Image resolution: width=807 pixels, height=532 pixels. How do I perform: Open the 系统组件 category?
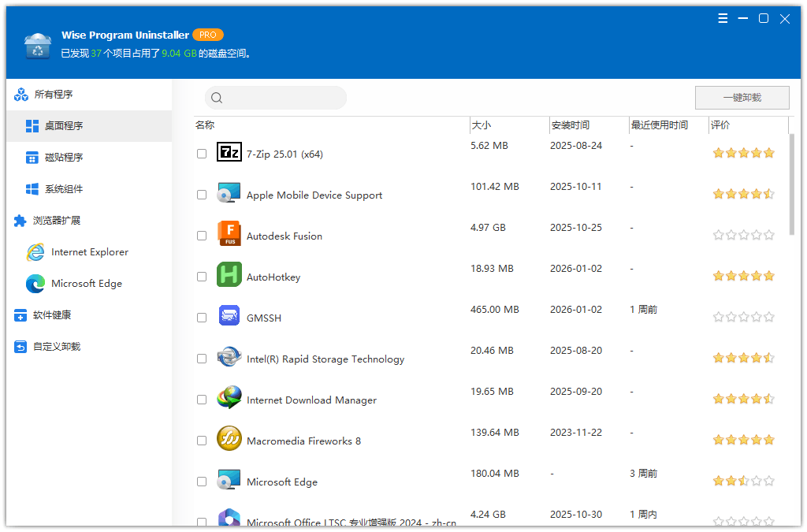click(x=63, y=189)
